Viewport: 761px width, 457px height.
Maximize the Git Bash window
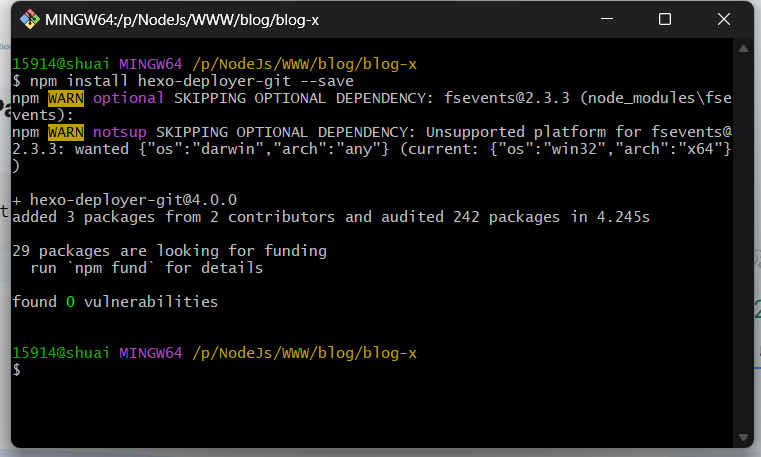pos(665,19)
